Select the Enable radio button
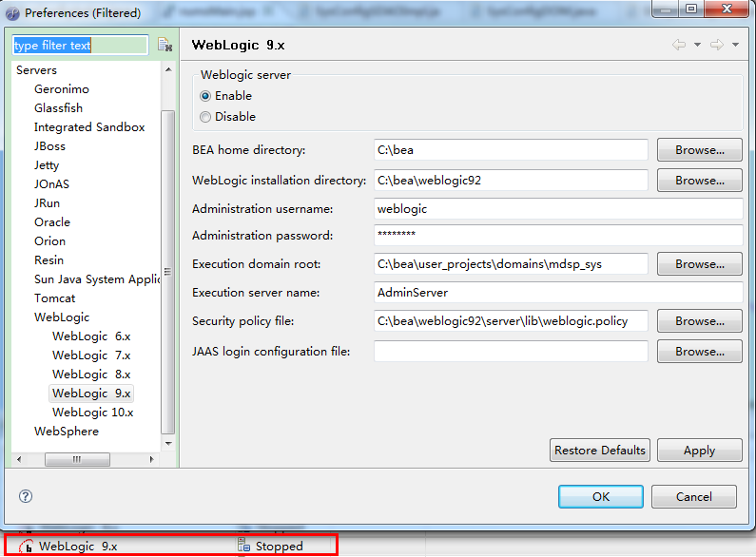 point(205,96)
